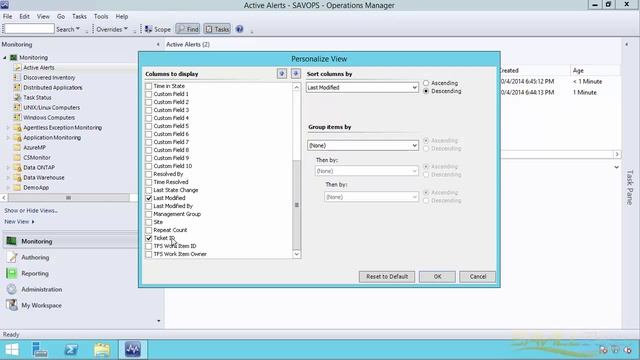The image size is (640, 360).
Task: Expand the Application Monitoring node
Action: (x=8, y=138)
